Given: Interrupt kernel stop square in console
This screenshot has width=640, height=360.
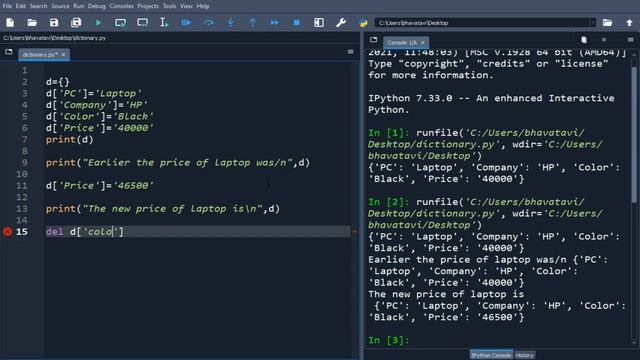Looking at the screenshot, I should [604, 40].
